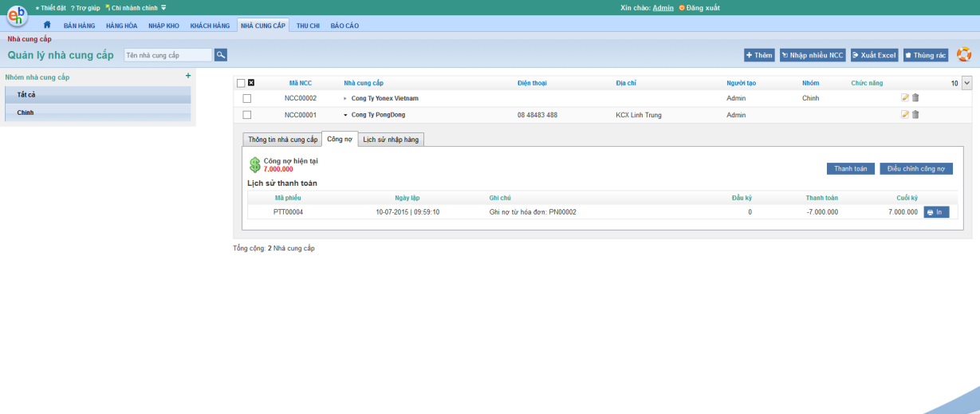Viewport: 980px width, 414px height.
Task: Open the THU CHI menu
Action: coord(308,26)
